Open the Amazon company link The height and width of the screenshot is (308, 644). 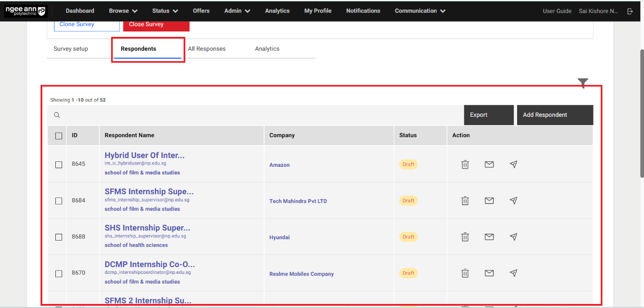pos(279,165)
